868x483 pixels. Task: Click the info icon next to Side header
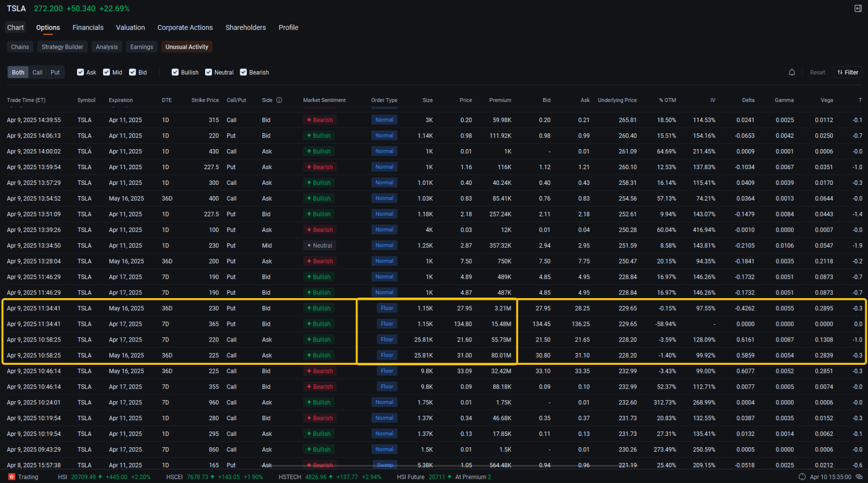point(279,100)
